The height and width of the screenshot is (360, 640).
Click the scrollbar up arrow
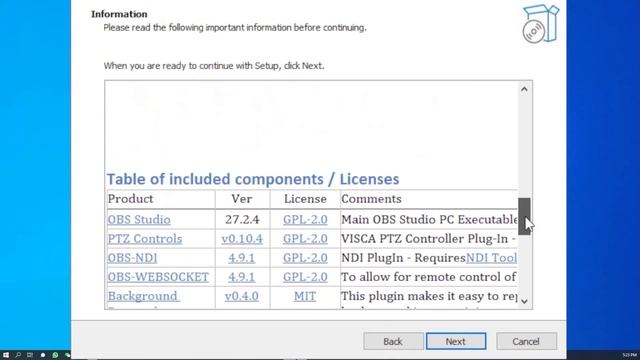pyautogui.click(x=524, y=89)
